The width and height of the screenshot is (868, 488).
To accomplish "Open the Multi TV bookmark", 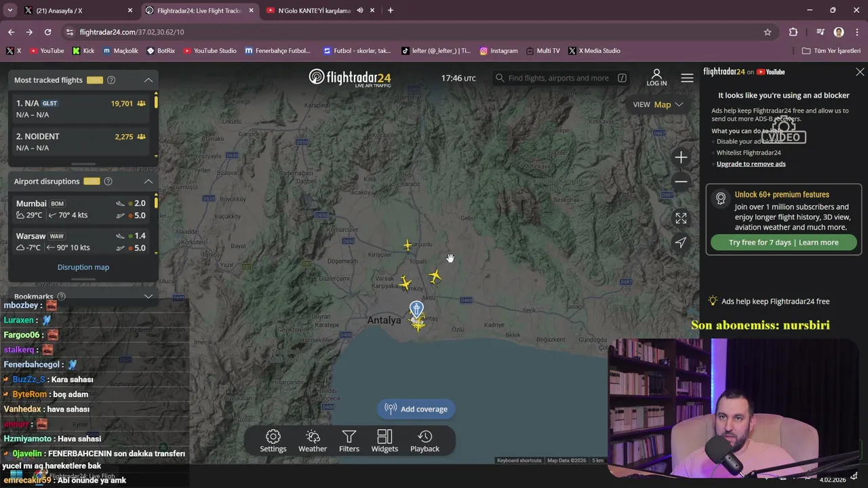I will (542, 51).
